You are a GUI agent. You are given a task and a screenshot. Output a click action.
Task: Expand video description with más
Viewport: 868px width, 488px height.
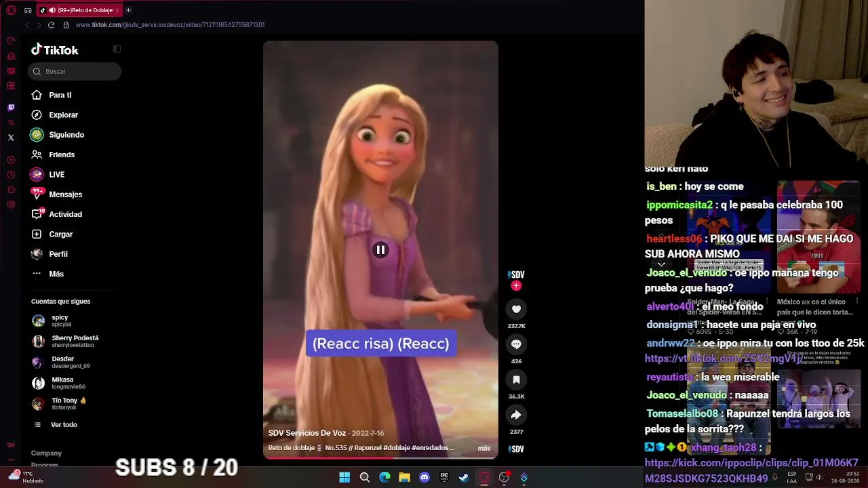pyautogui.click(x=484, y=448)
